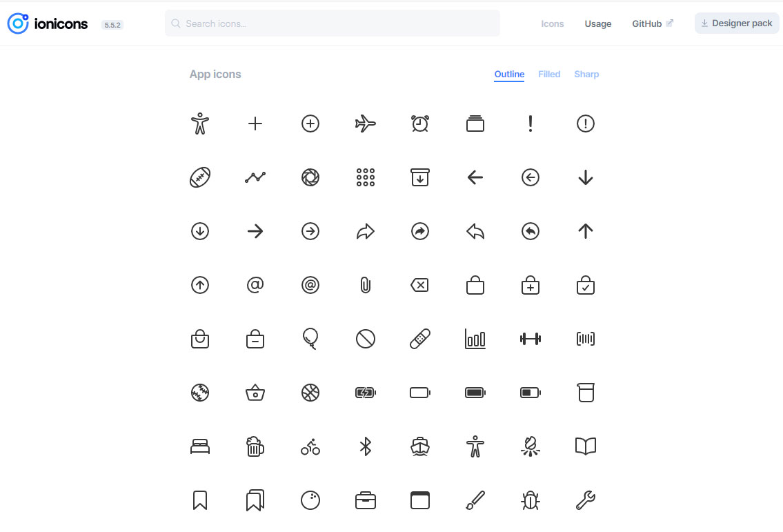This screenshot has height=532, width=783.
Task: Click the boat icon
Action: pos(420,446)
